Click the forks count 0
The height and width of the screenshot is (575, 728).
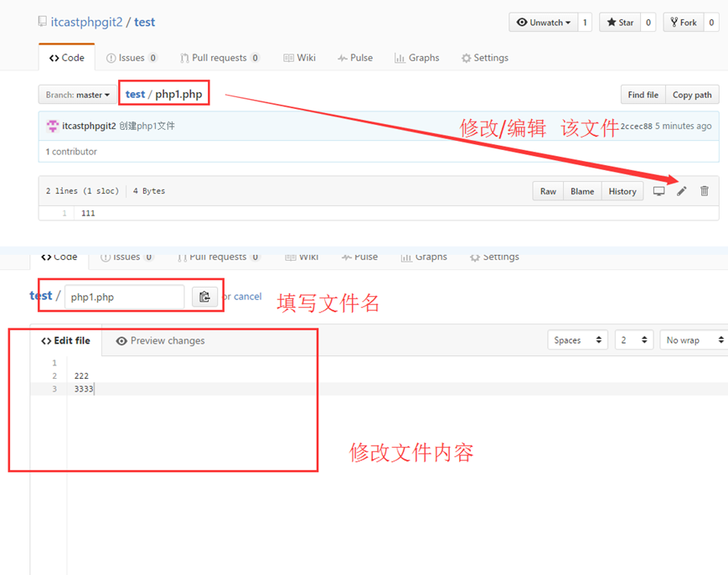tap(711, 23)
